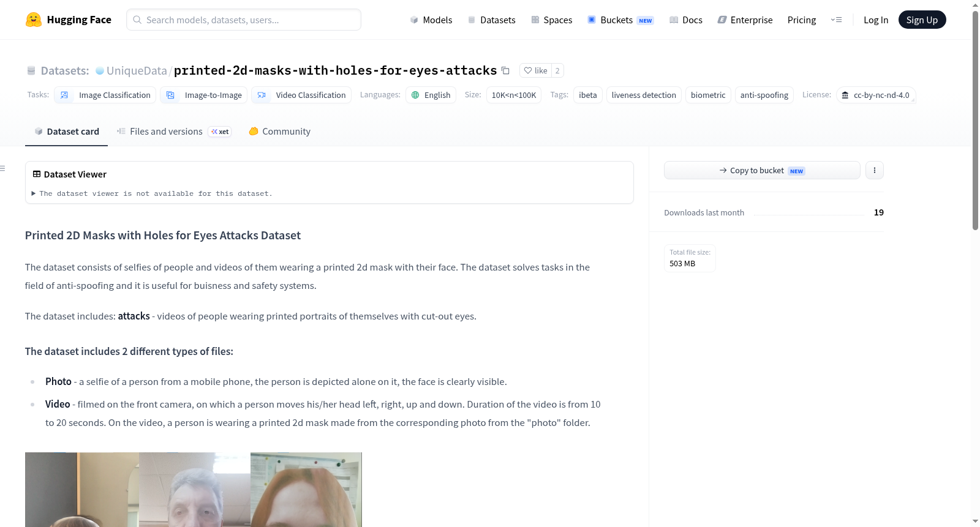Click the biometric tag
The image size is (980, 527).
(x=708, y=95)
